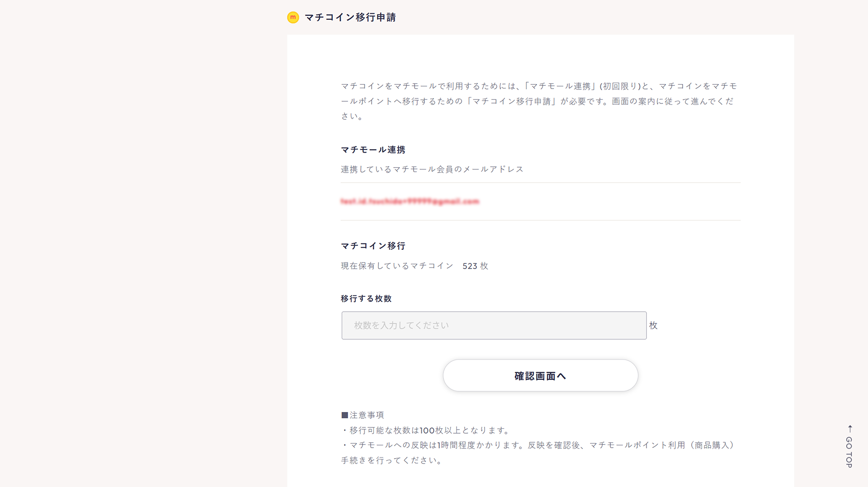The image size is (868, 487).
Task: Click inside the coin quantity entry box
Action: click(x=494, y=325)
